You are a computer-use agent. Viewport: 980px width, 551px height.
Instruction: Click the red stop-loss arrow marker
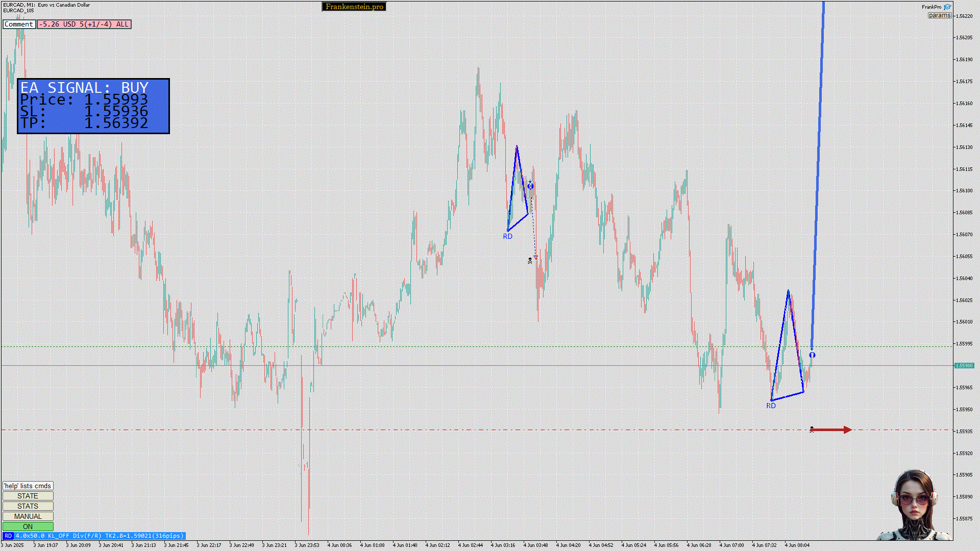click(x=831, y=430)
